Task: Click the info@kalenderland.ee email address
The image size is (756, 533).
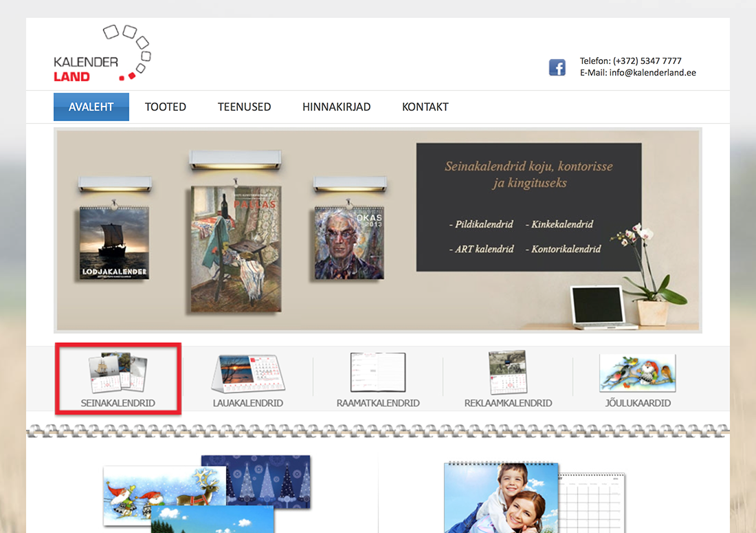Action: [652, 72]
